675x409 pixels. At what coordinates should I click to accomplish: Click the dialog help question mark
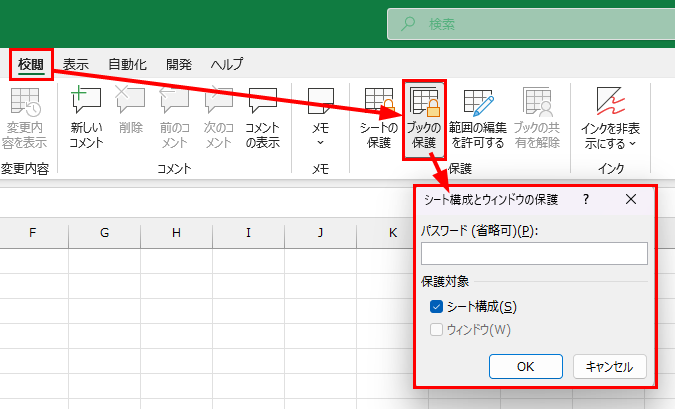(x=586, y=199)
